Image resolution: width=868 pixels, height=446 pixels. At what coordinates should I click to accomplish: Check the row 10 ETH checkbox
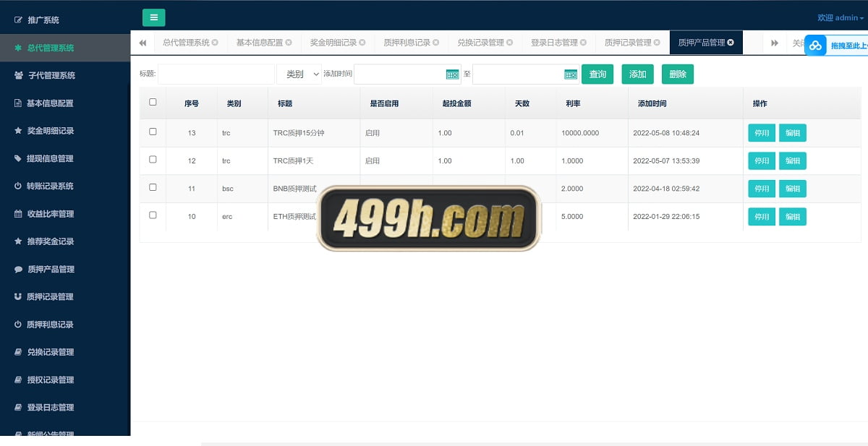pyautogui.click(x=153, y=215)
